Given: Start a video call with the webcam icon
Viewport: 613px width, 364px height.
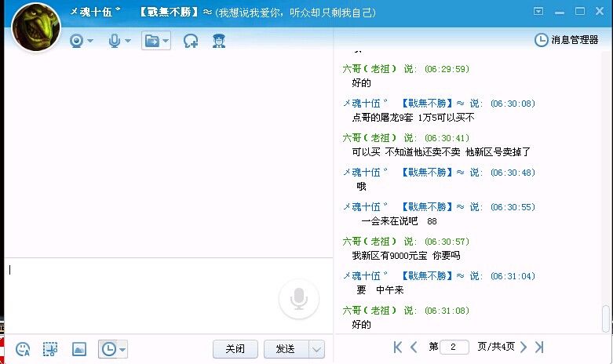Looking at the screenshot, I should (x=77, y=40).
